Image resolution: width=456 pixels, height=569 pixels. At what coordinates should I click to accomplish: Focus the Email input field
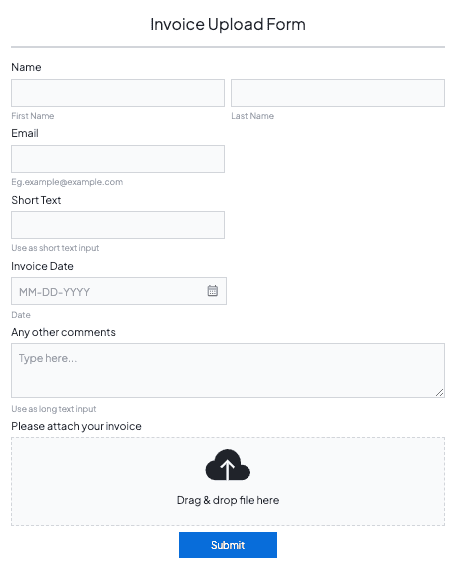(118, 159)
